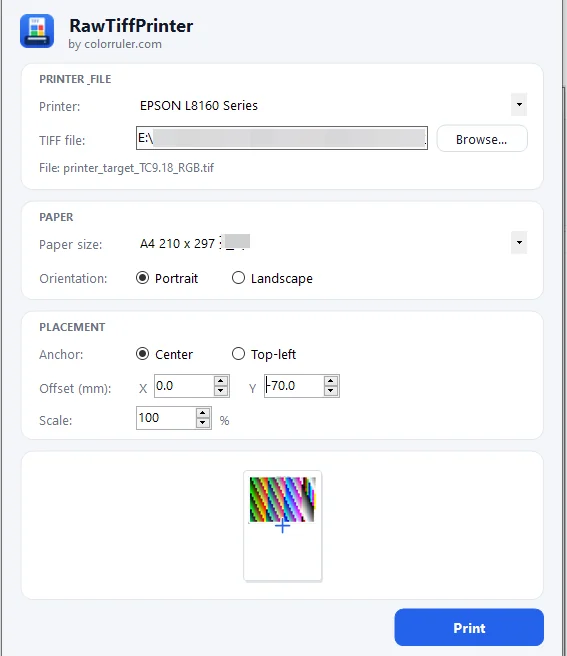The image size is (567, 656).
Task: Choose the Center anchor option
Action: click(x=164, y=354)
